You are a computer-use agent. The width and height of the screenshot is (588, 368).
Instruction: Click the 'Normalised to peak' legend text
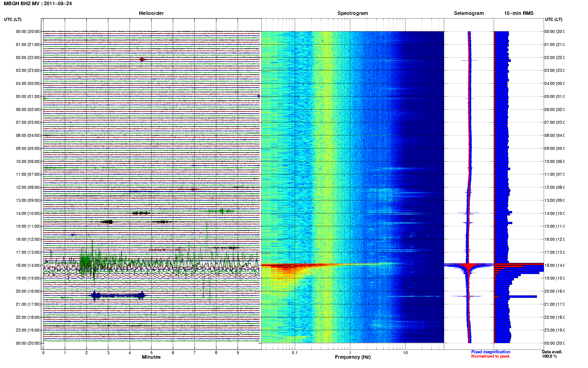point(490,356)
